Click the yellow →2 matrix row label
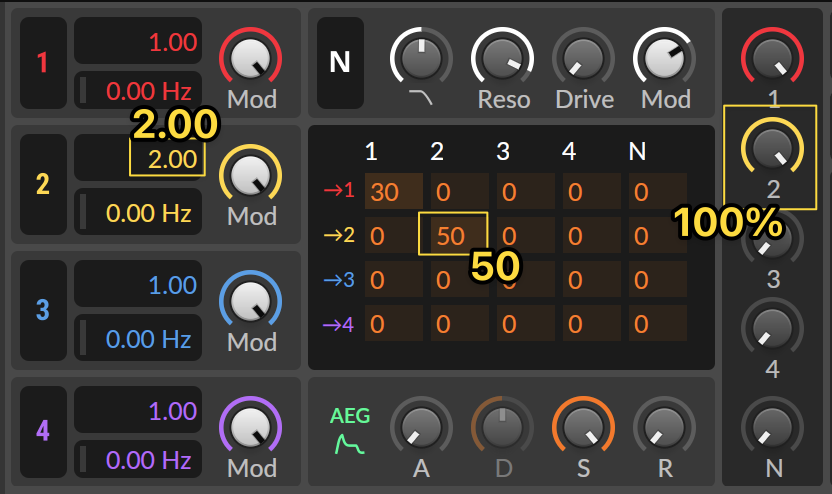 coord(339,234)
